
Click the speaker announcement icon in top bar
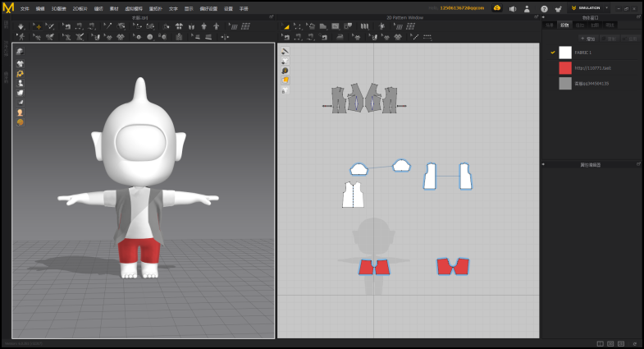coord(512,8)
